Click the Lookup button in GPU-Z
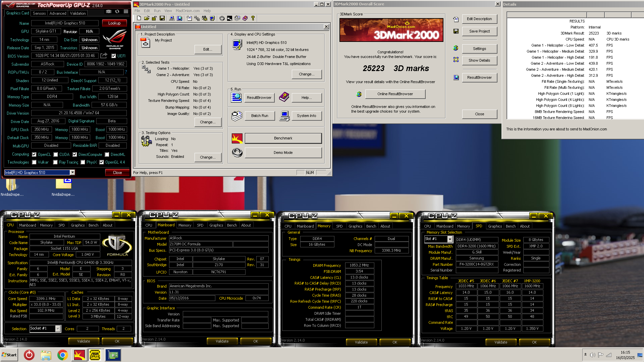This screenshot has width=644, height=362. 114,23
